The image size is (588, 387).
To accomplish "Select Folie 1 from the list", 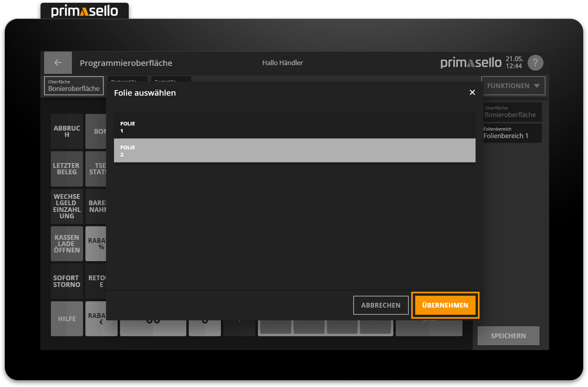I will (x=294, y=127).
